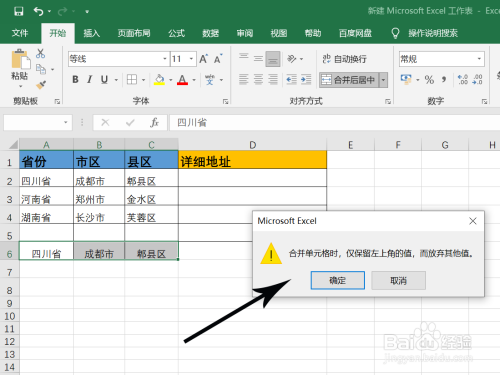Click the Center horizontally icon
The height and width of the screenshot is (375, 500).
[x=258, y=79]
